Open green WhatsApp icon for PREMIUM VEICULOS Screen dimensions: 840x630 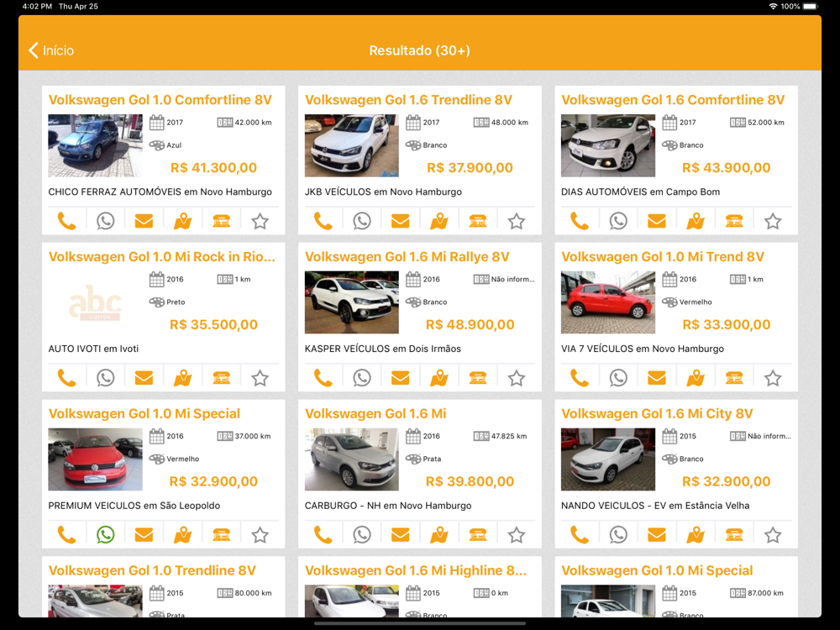(106, 534)
